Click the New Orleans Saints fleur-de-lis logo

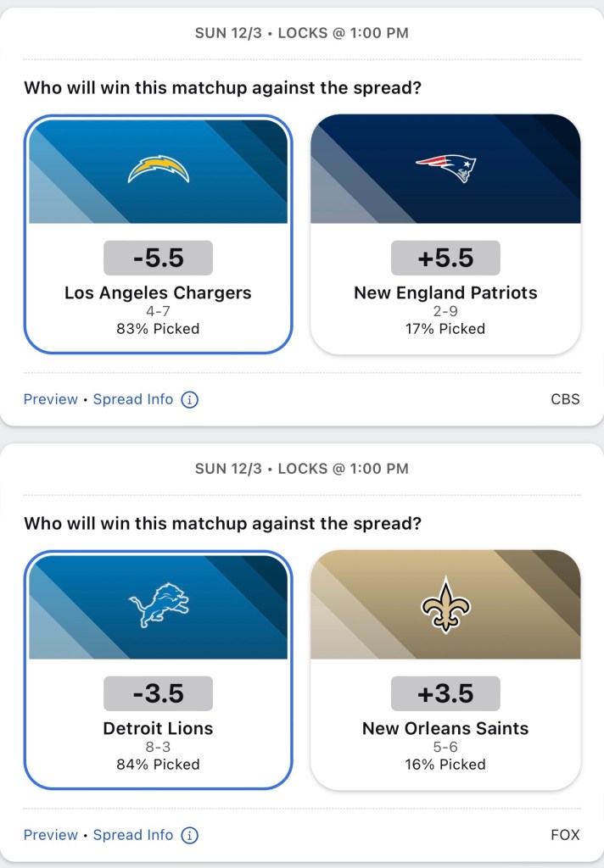coord(445,605)
